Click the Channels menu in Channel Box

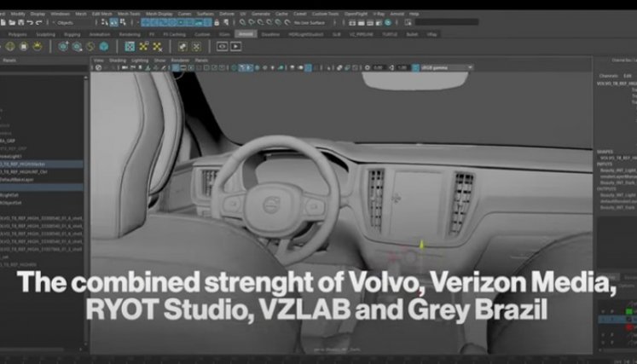pyautogui.click(x=609, y=76)
